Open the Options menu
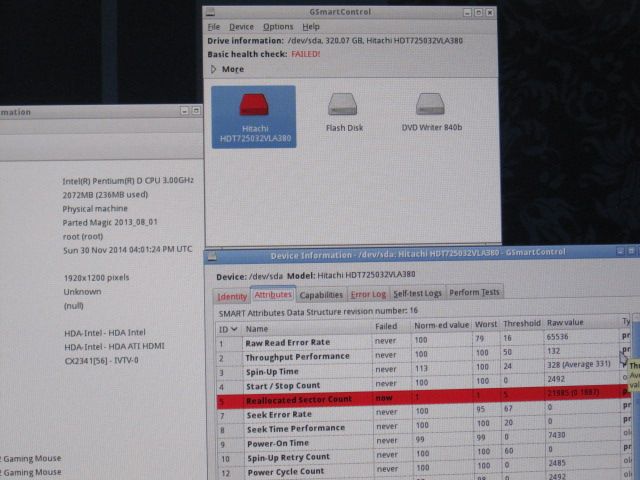640x480 pixels. [278, 27]
